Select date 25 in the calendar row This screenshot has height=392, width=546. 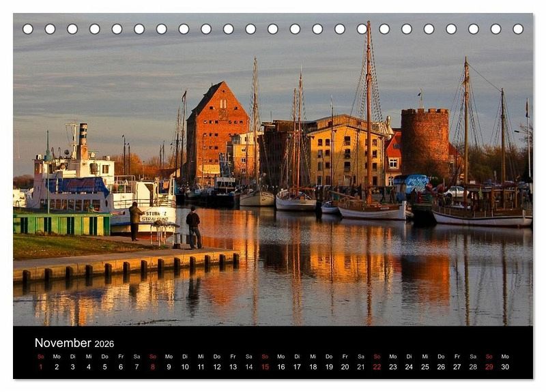[x=425, y=367]
